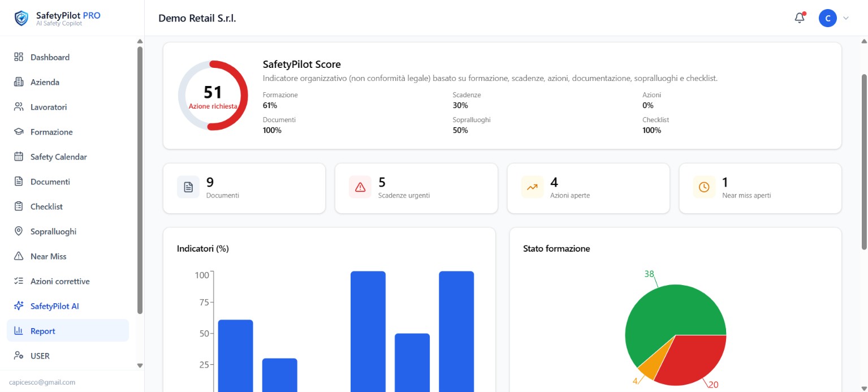
Task: Click the 9 Documenti summary card
Action: coord(244,188)
